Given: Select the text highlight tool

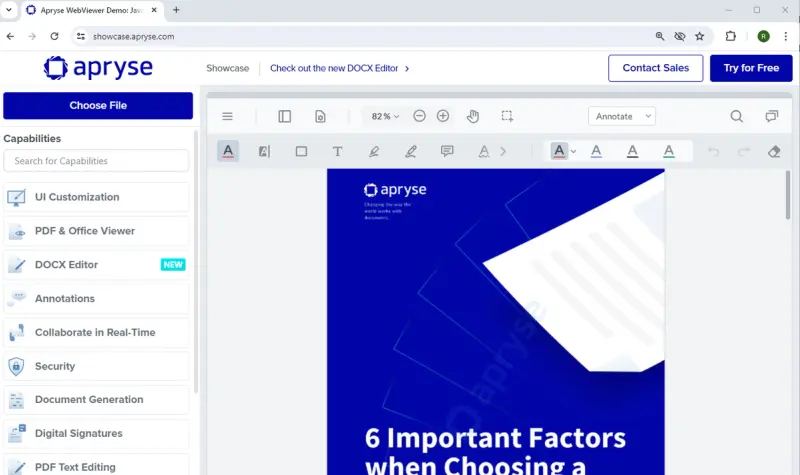Looking at the screenshot, I should [x=264, y=151].
